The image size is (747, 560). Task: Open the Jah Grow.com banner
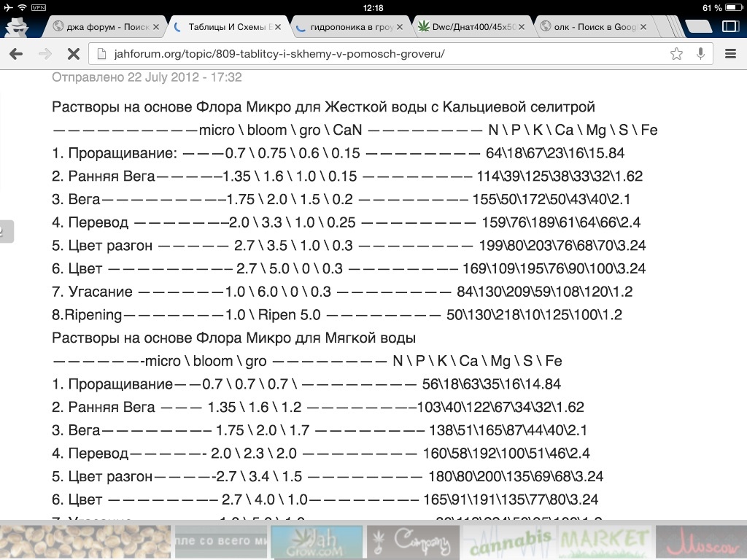(x=317, y=541)
